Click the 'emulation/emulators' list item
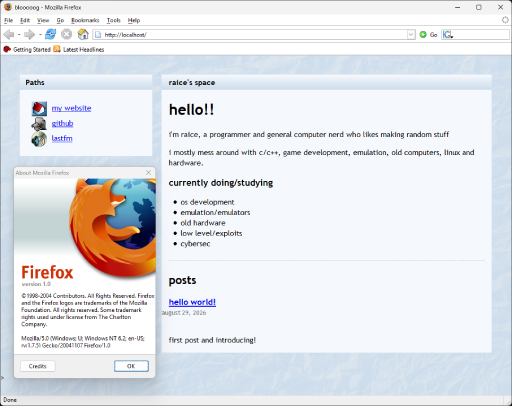Viewport: 512px width, 406px height. 215,212
